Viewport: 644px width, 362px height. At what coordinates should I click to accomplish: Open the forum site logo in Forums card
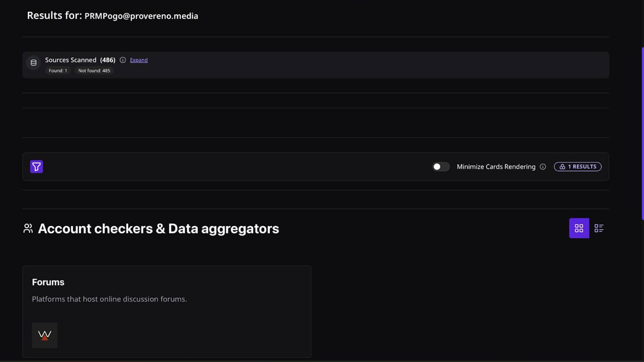coord(45,335)
